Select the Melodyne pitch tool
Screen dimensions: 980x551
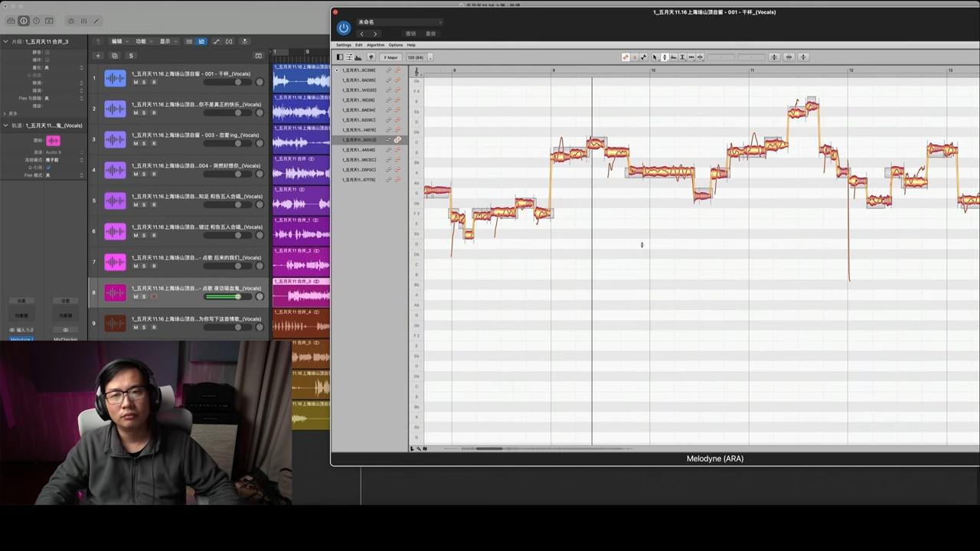(x=664, y=57)
